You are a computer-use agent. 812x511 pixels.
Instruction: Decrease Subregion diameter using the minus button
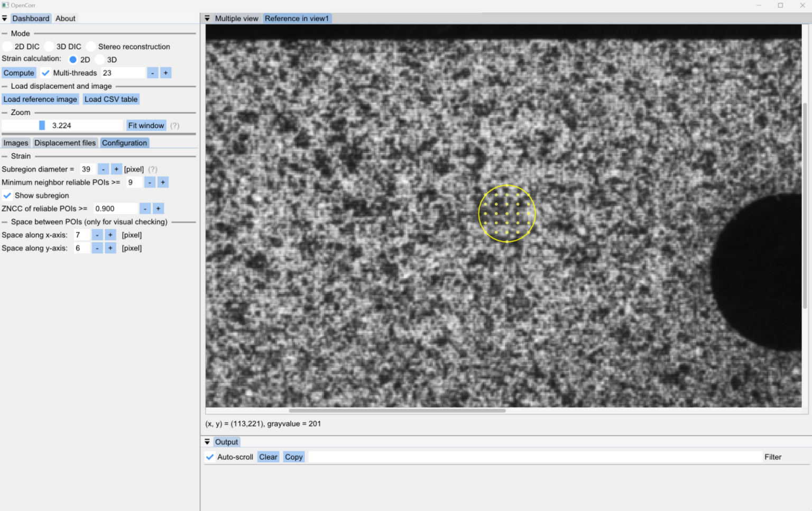click(x=103, y=169)
